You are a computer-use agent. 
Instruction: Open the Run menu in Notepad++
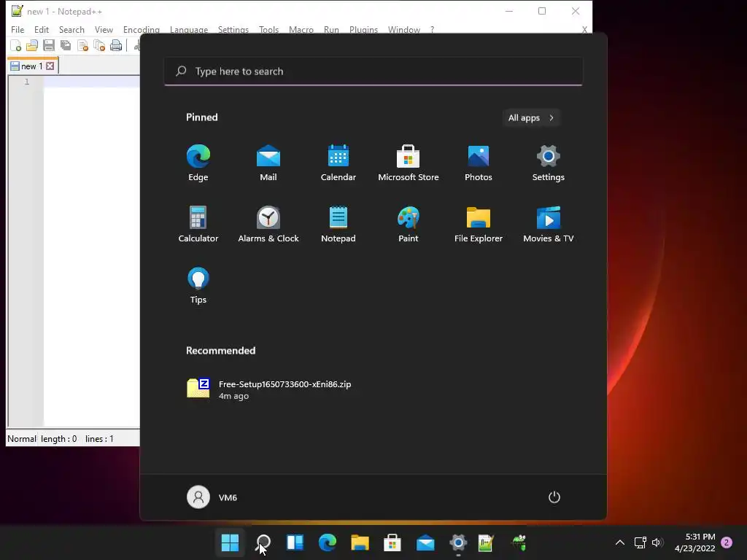tap(331, 29)
